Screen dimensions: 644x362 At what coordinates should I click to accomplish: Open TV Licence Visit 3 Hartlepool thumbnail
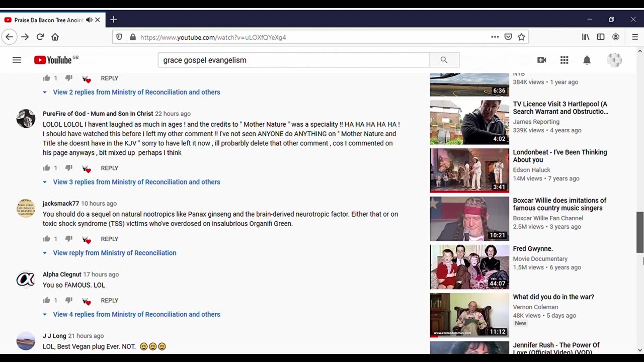[469, 122]
